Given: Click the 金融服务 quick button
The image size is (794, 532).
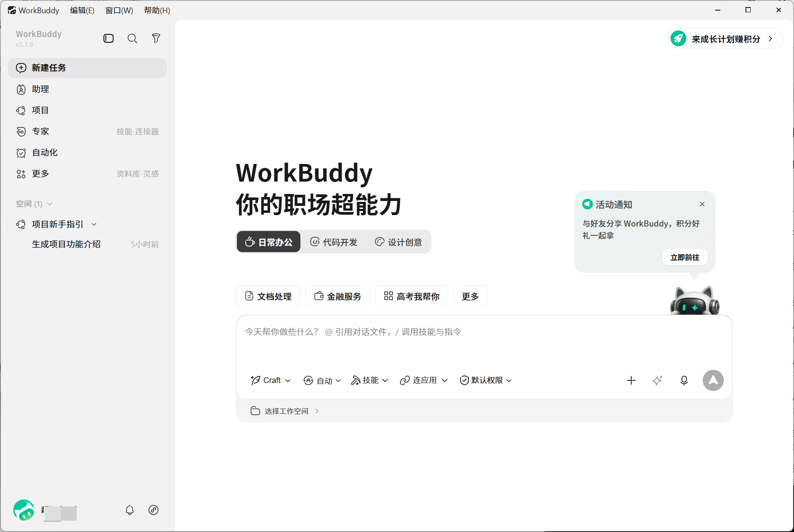Looking at the screenshot, I should pos(337,296).
